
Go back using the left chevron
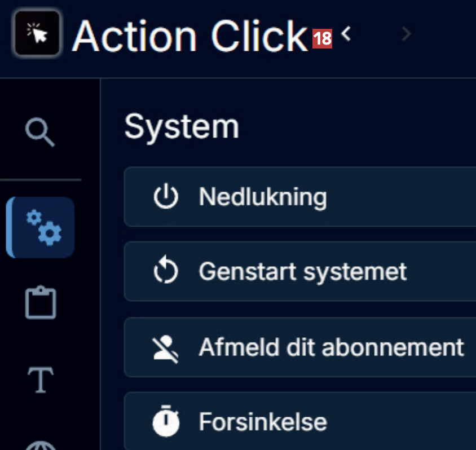coord(346,34)
